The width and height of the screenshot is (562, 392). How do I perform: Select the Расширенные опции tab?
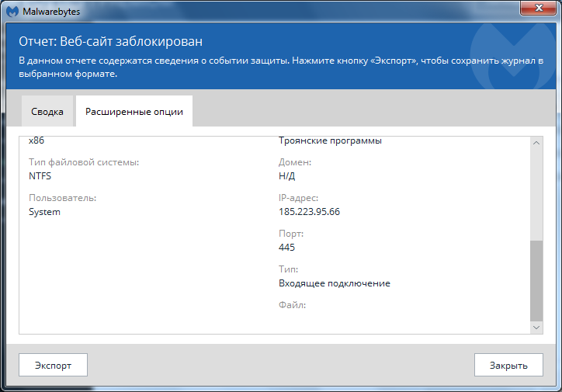pos(134,112)
